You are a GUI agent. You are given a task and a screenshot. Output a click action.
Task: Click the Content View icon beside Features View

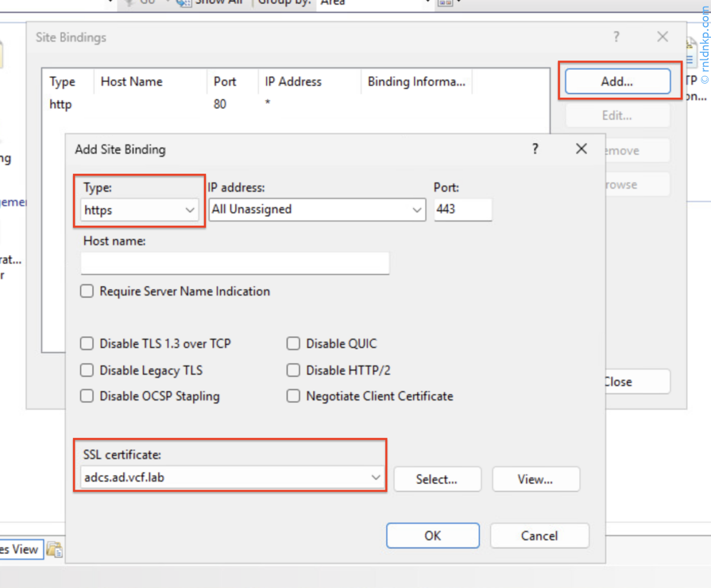[55, 549]
